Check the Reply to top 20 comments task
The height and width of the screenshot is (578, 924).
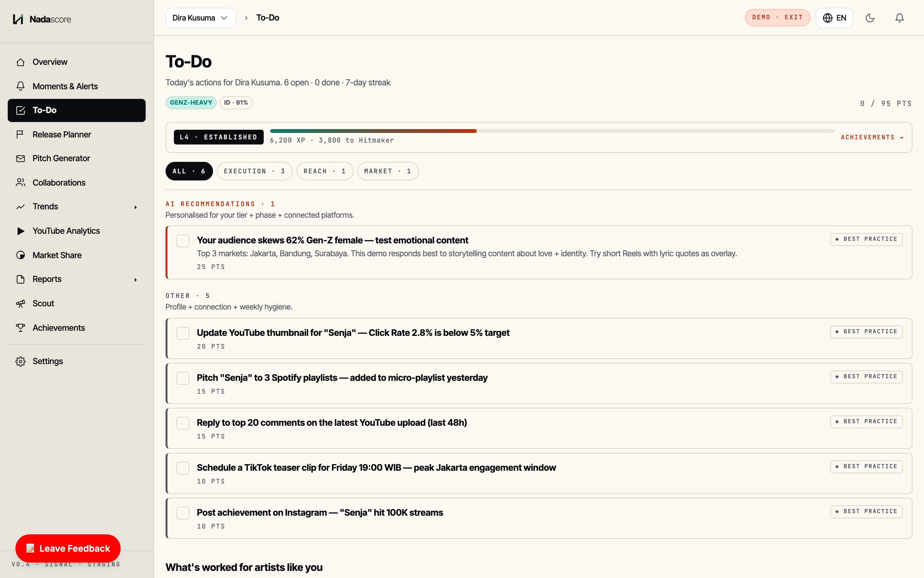point(183,423)
